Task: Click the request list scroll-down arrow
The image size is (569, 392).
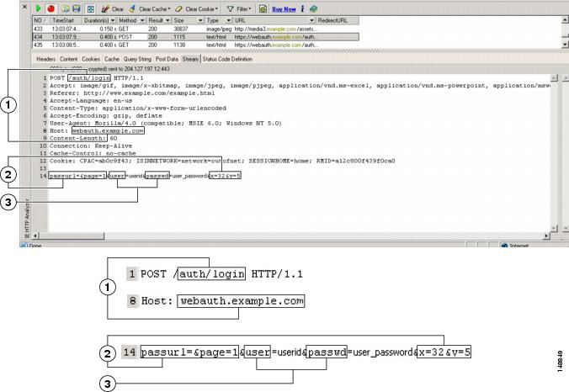Action: [x=565, y=45]
